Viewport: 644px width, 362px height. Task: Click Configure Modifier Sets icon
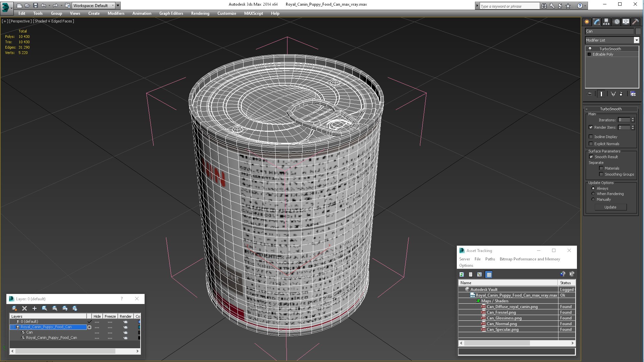(x=633, y=94)
